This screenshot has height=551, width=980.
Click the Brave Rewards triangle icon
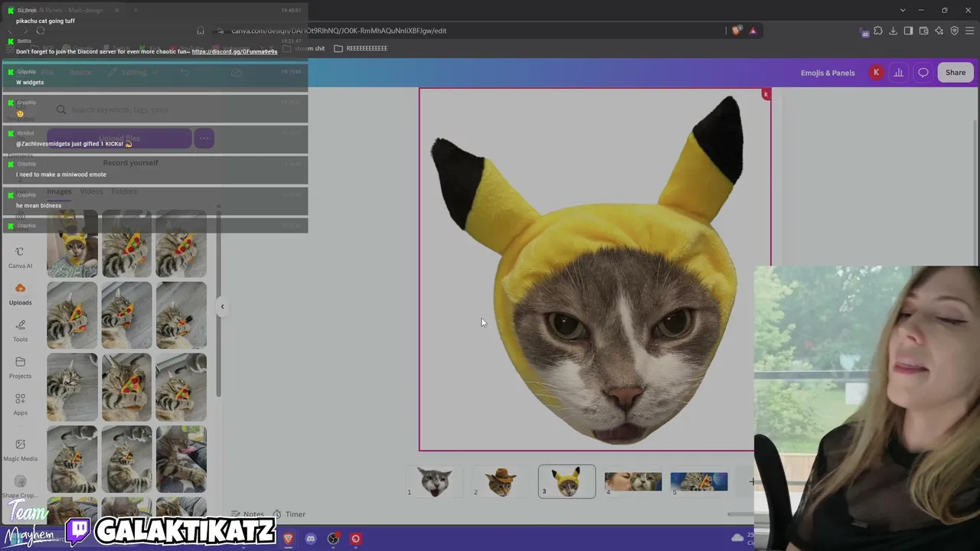[753, 31]
